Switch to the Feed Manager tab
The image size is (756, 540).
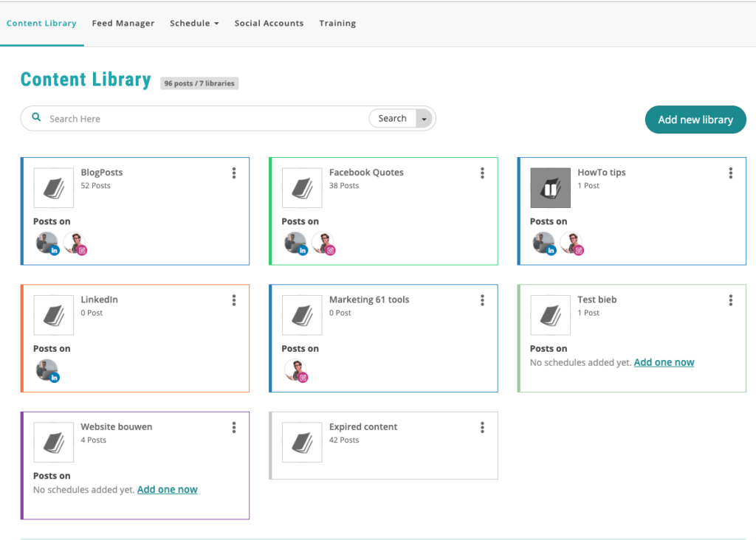tap(123, 24)
